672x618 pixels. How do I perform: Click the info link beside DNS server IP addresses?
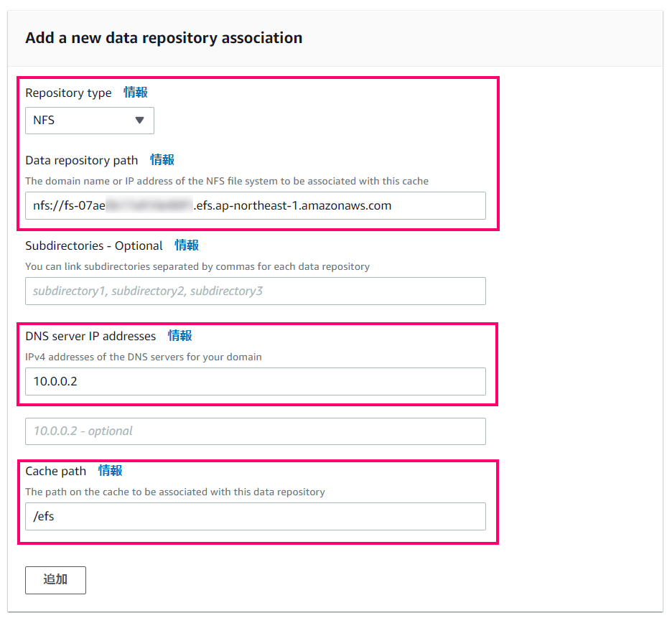[179, 336]
